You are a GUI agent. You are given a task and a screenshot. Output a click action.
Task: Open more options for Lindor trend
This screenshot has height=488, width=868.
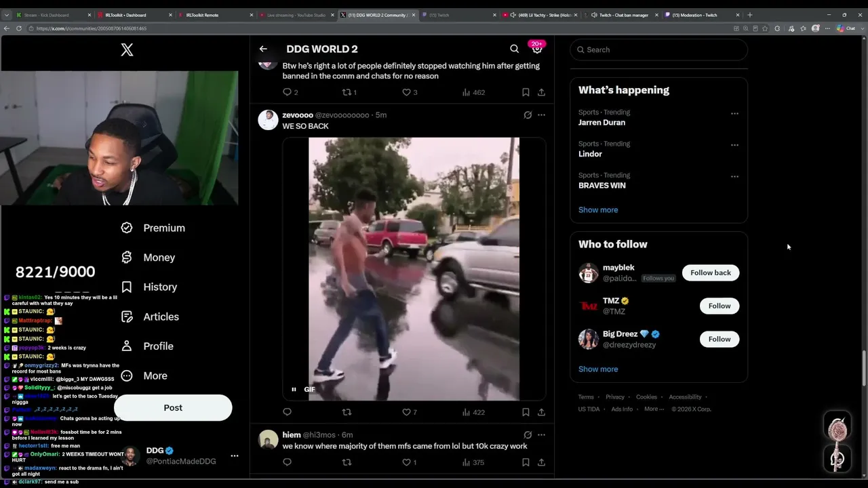(x=734, y=145)
